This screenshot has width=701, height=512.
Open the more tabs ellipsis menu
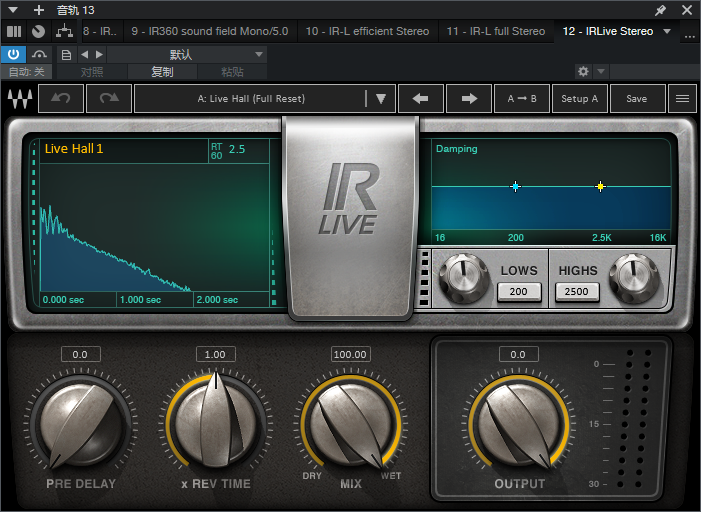(x=690, y=35)
